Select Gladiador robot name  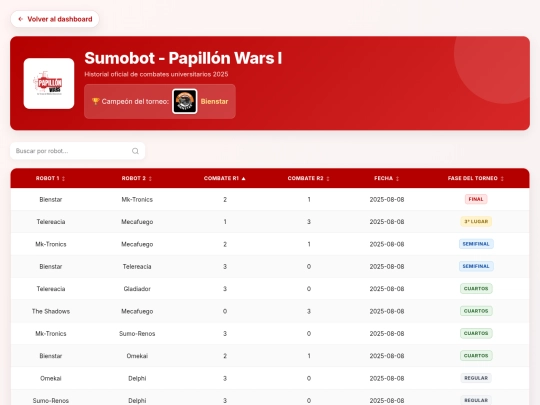[137, 289]
